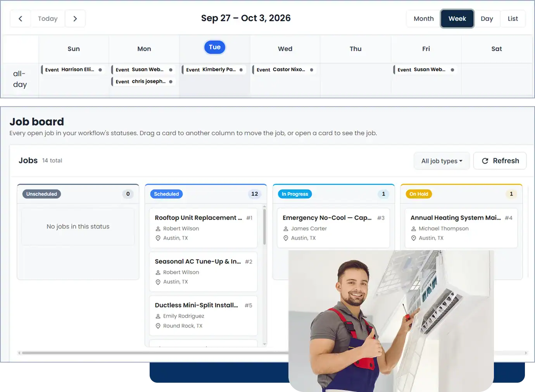Open Ductless Mini-Split Install job card
Image resolution: width=535 pixels, height=392 pixels.
[x=204, y=316]
